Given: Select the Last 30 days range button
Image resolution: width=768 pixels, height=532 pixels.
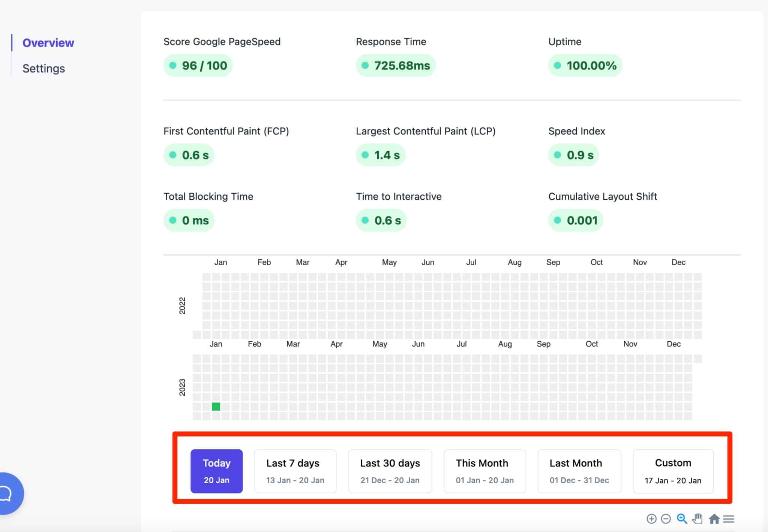Looking at the screenshot, I should click(390, 471).
